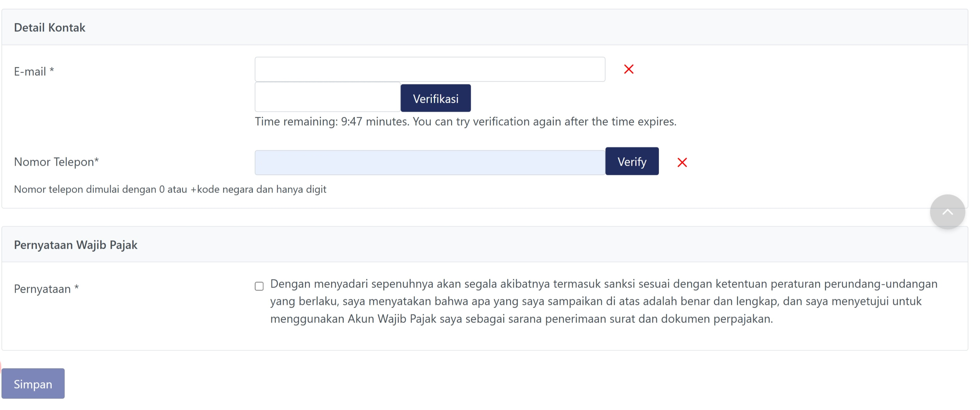Click the Simpan button
980x410 pixels.
[33, 384]
